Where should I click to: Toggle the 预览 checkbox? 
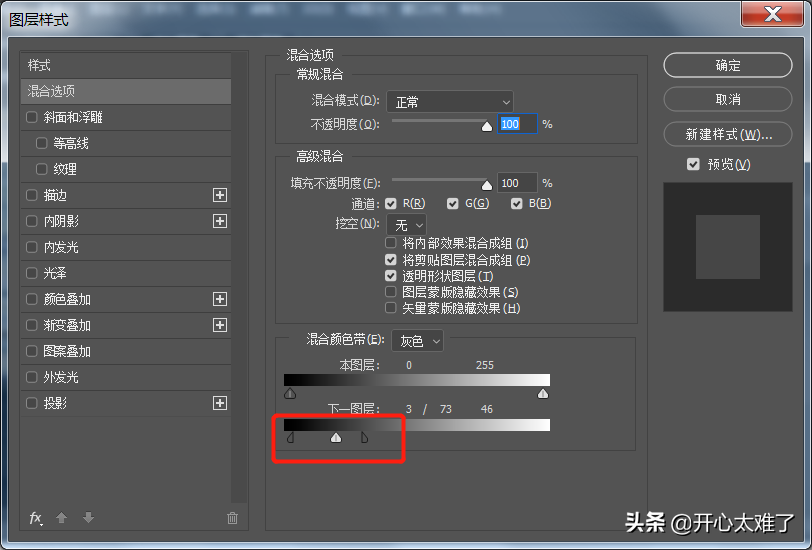click(x=693, y=164)
